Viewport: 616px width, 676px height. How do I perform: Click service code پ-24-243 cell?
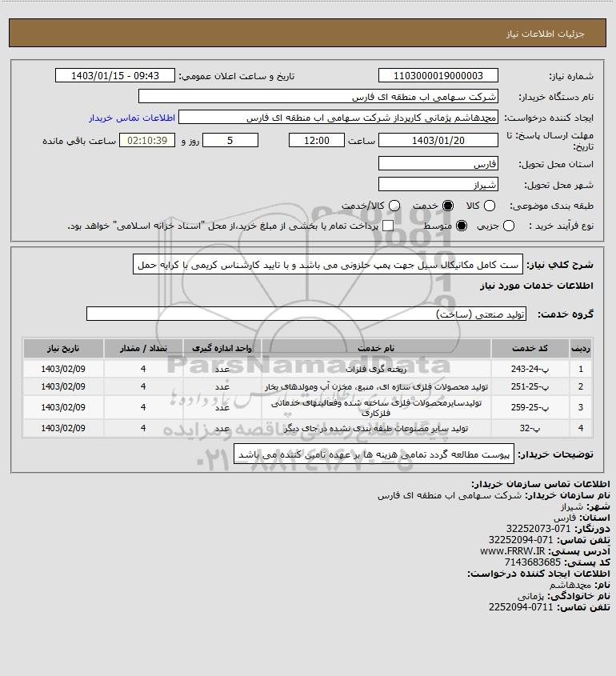click(530, 369)
